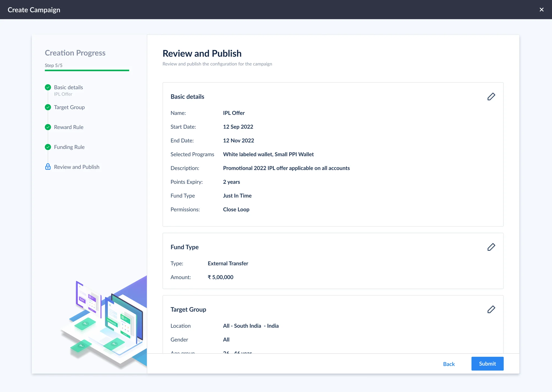Click the 'Review and Publish' heading
Screen dimensions: 552x392
coord(202,53)
